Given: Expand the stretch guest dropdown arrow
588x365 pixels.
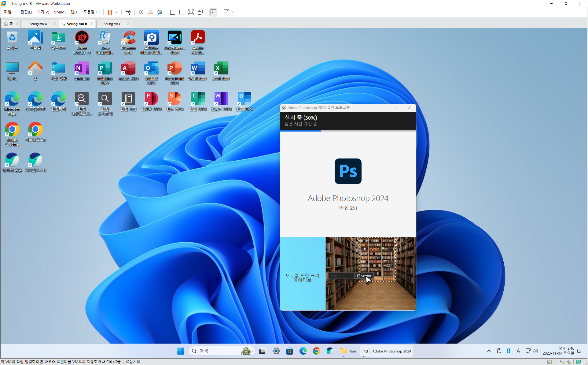Looking at the screenshot, I should 233,12.
